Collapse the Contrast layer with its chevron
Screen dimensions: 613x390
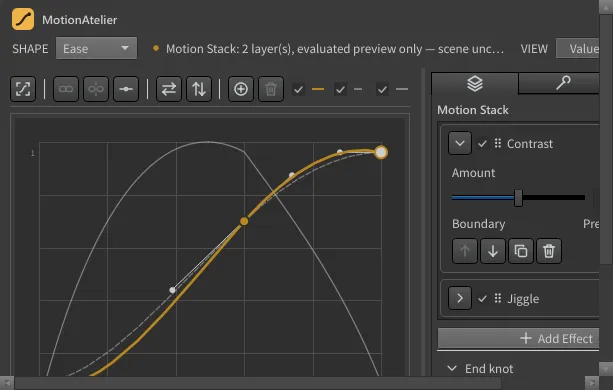(x=460, y=143)
